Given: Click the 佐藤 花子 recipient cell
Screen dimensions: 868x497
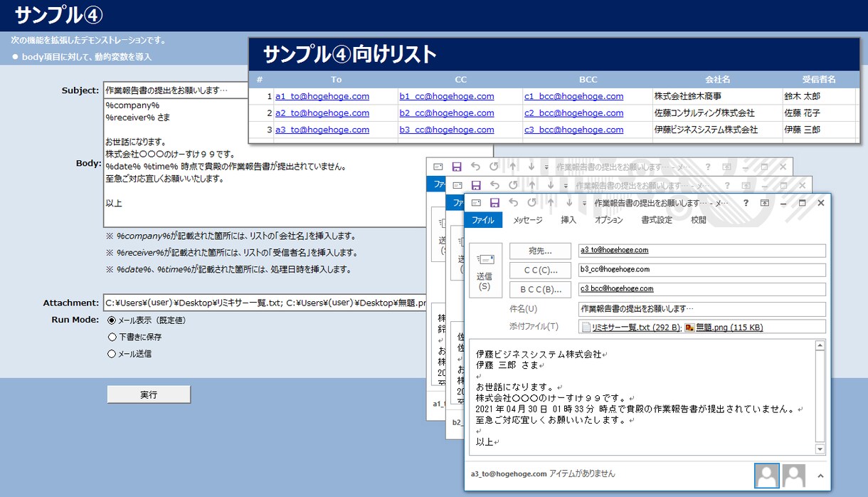Looking at the screenshot, I should (818, 113).
